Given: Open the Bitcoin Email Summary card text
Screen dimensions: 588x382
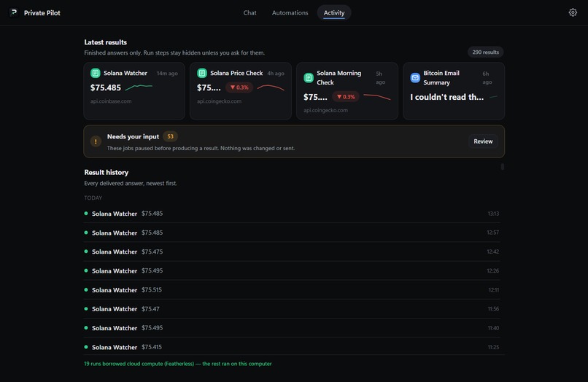Looking at the screenshot, I should tap(446, 97).
